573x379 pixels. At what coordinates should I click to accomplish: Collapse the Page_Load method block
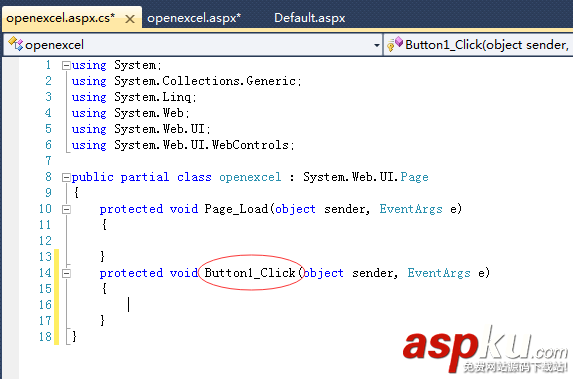(x=66, y=209)
